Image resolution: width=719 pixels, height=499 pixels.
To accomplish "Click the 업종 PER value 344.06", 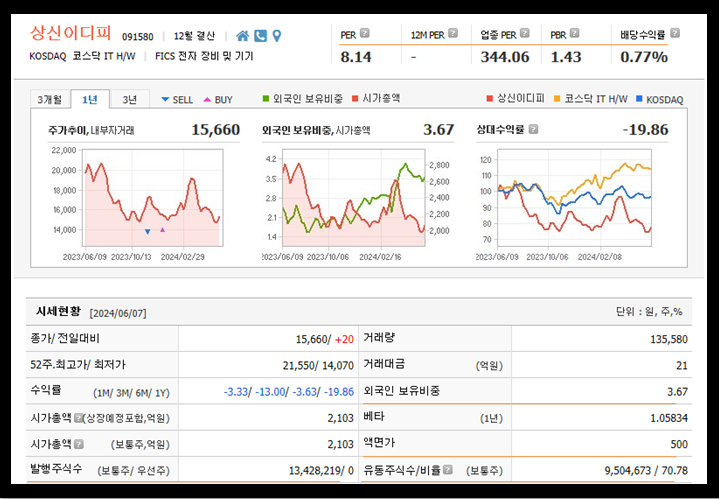I will [505, 57].
